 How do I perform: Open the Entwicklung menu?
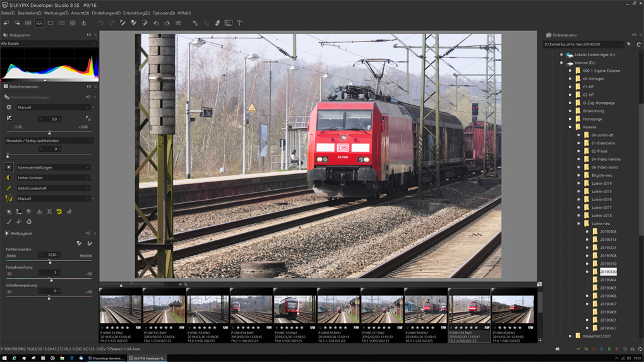tap(136, 13)
